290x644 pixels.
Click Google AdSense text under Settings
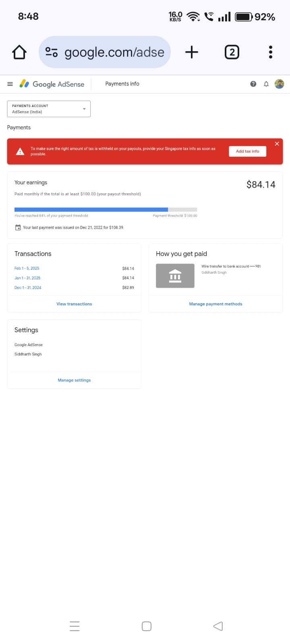29,345
